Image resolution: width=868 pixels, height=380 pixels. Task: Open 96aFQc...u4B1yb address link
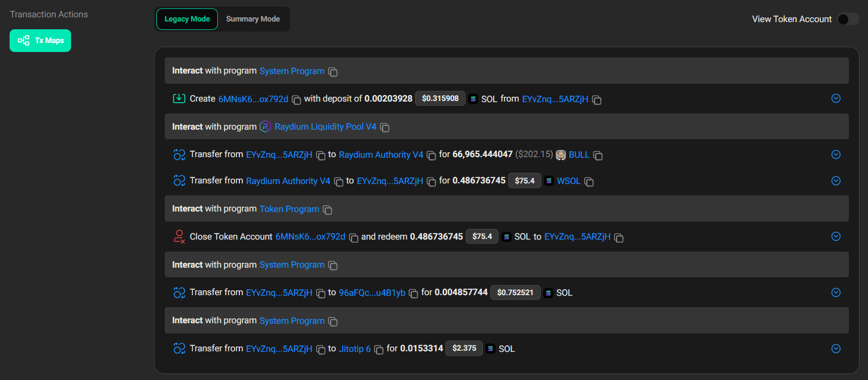tap(372, 293)
